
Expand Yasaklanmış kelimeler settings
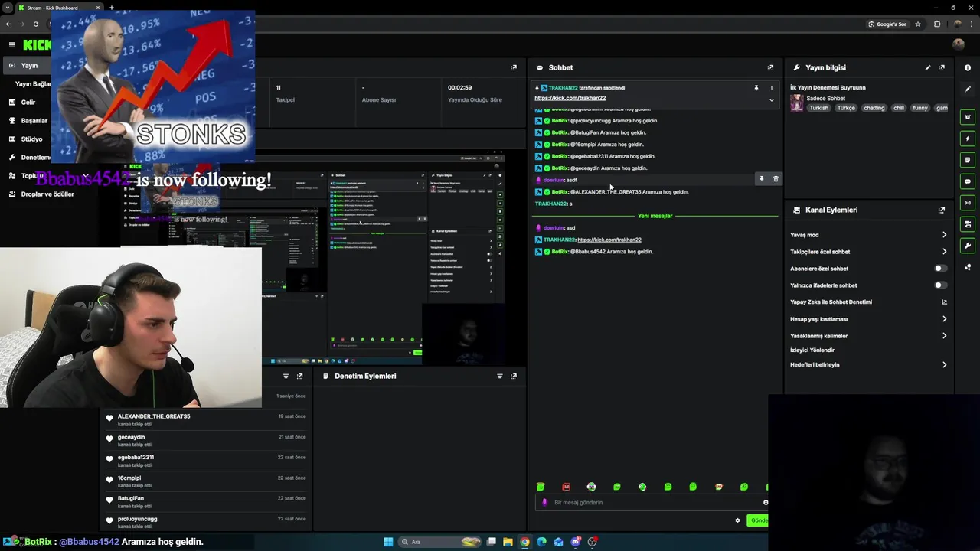[868, 336]
